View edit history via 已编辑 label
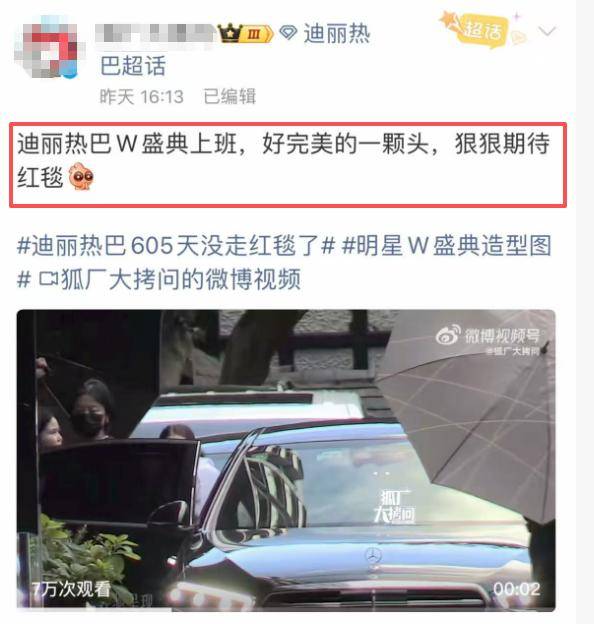This screenshot has width=594, height=624. tap(230, 96)
